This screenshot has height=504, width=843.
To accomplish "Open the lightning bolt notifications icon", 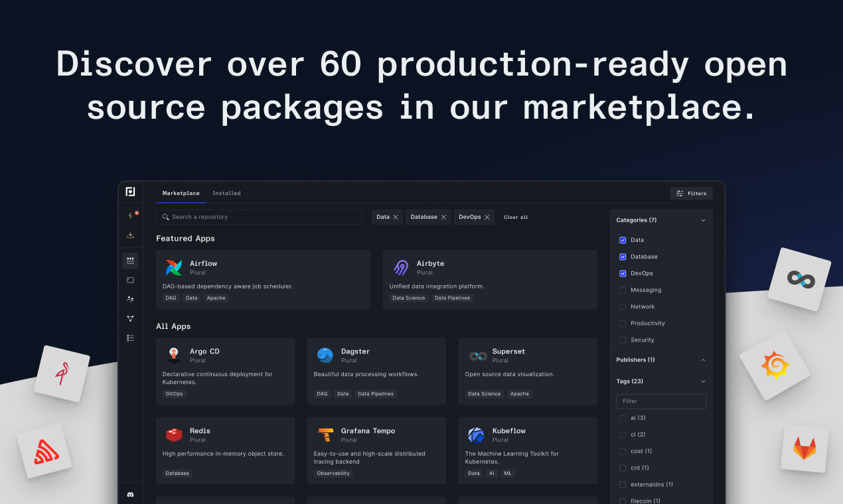I will tap(131, 216).
